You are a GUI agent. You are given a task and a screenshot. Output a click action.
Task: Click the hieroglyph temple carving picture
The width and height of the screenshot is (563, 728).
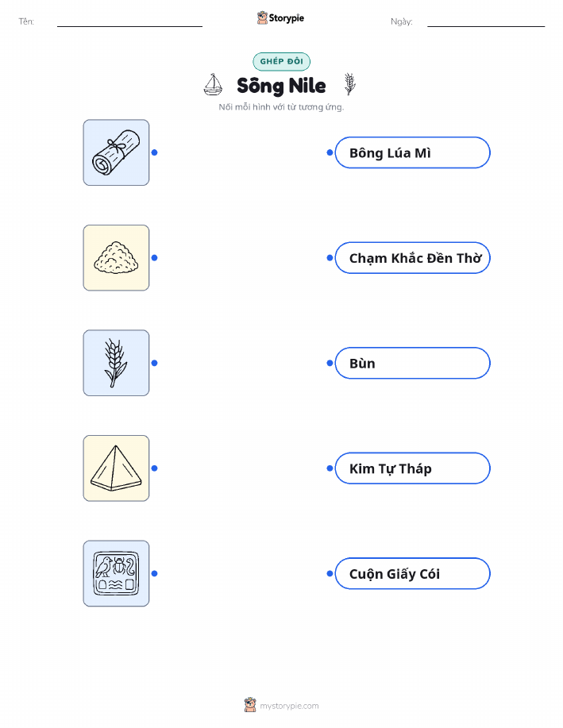click(116, 573)
